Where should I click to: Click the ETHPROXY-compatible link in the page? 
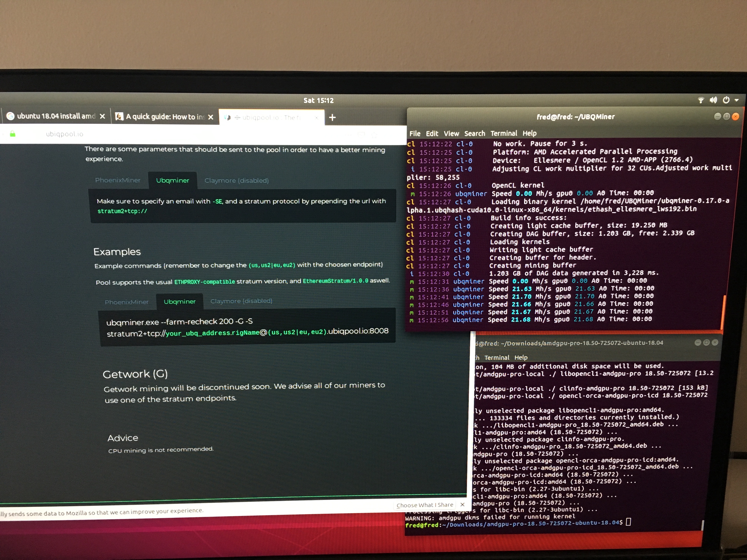[x=204, y=281]
